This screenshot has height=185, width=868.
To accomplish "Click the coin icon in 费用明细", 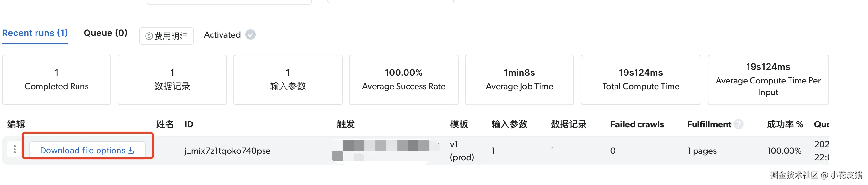I will [x=149, y=36].
